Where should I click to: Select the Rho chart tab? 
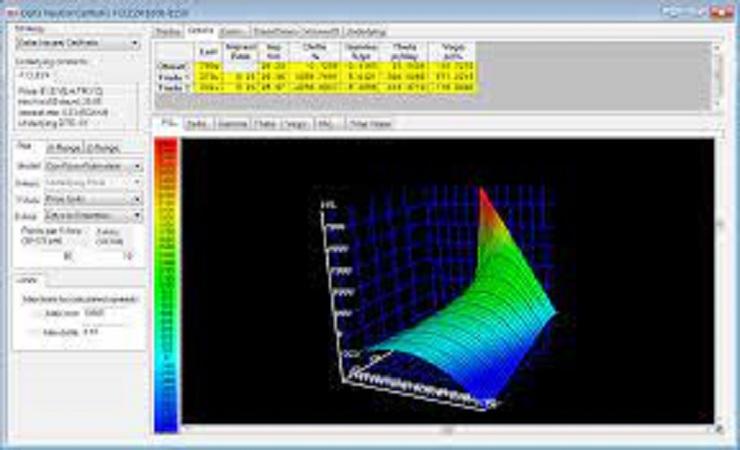click(327, 124)
